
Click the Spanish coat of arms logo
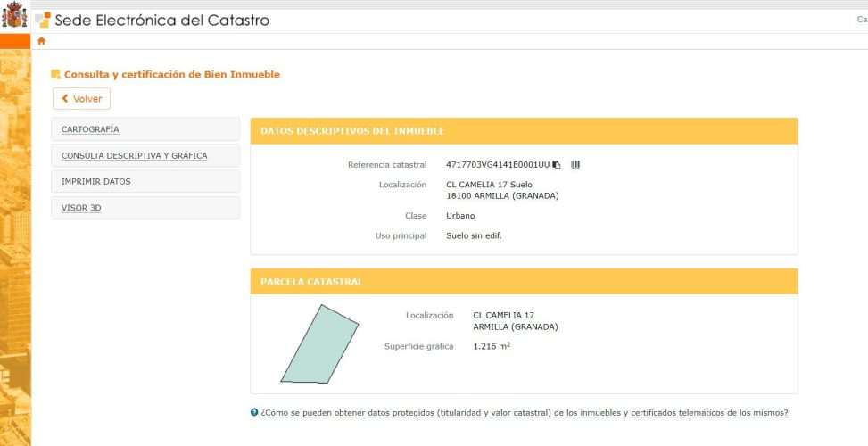pyautogui.click(x=14, y=15)
